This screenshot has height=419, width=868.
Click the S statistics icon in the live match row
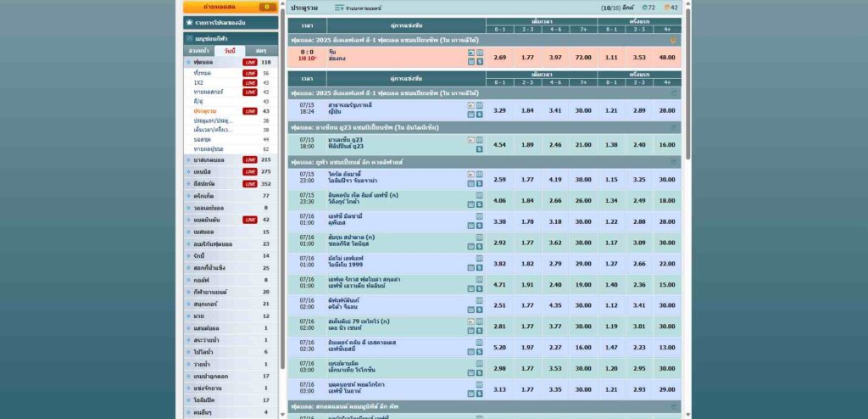point(480,62)
